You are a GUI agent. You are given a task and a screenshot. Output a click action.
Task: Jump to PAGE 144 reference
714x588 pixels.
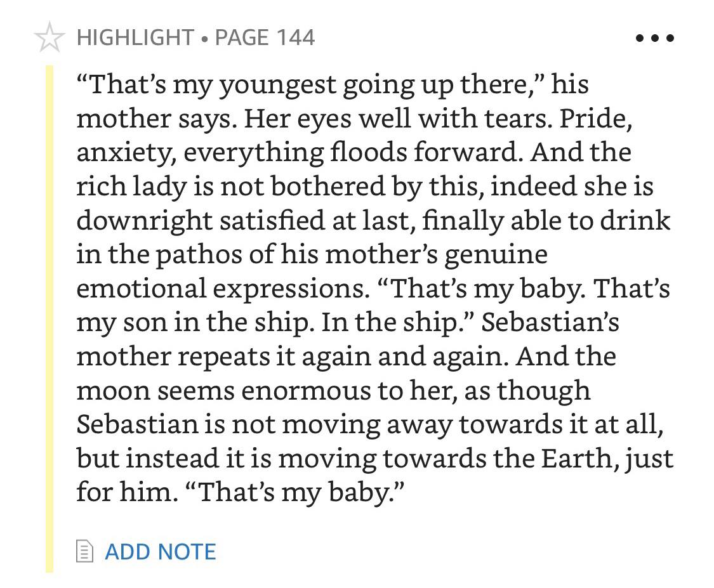point(265,37)
